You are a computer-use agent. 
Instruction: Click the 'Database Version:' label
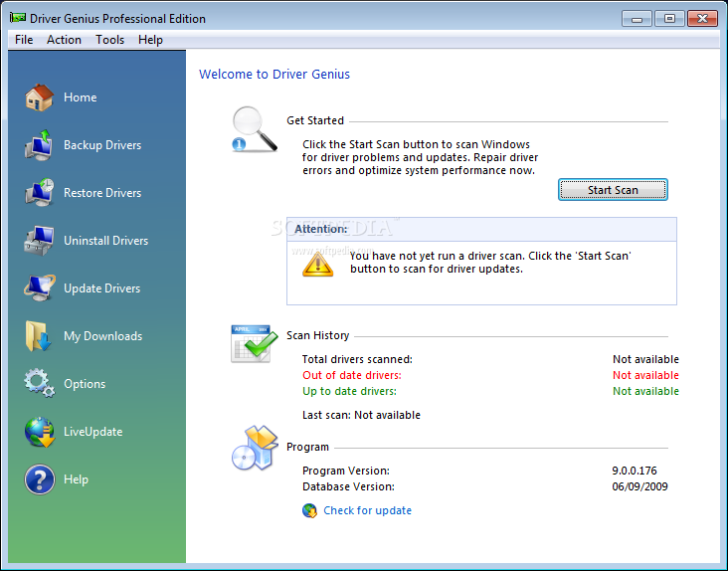point(348,486)
